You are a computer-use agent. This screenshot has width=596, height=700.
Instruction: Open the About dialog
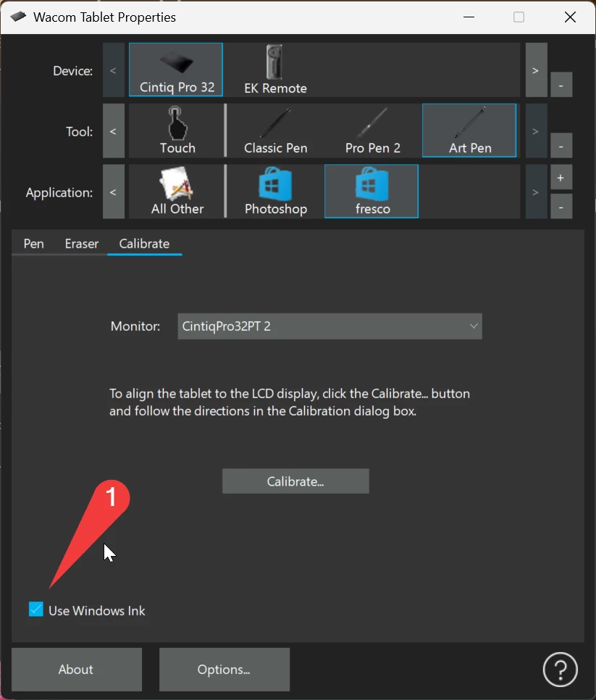click(77, 670)
